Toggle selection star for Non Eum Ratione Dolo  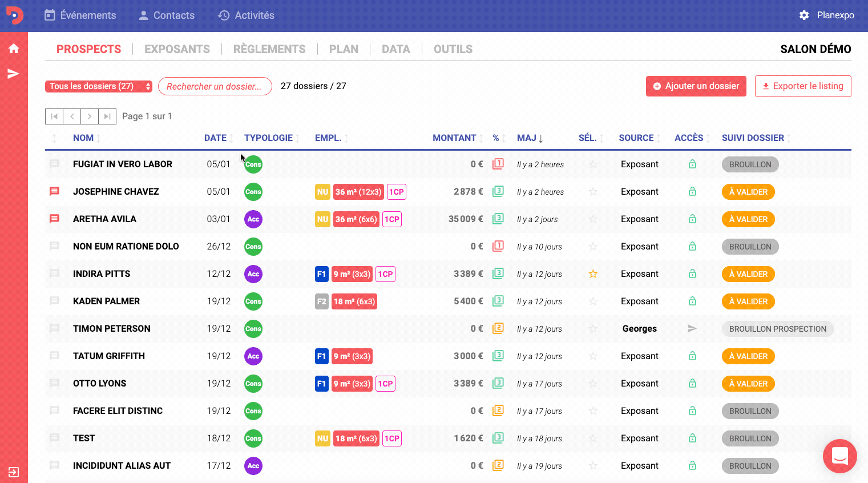(593, 247)
